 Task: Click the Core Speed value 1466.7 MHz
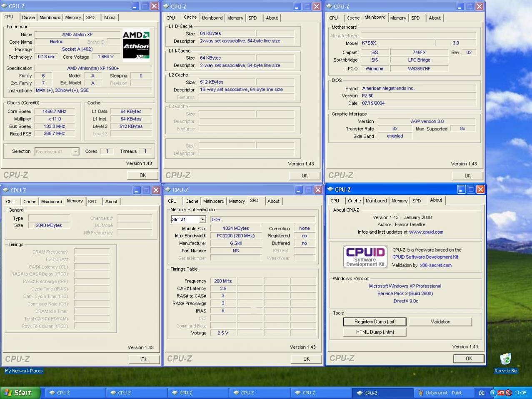pyautogui.click(x=54, y=112)
